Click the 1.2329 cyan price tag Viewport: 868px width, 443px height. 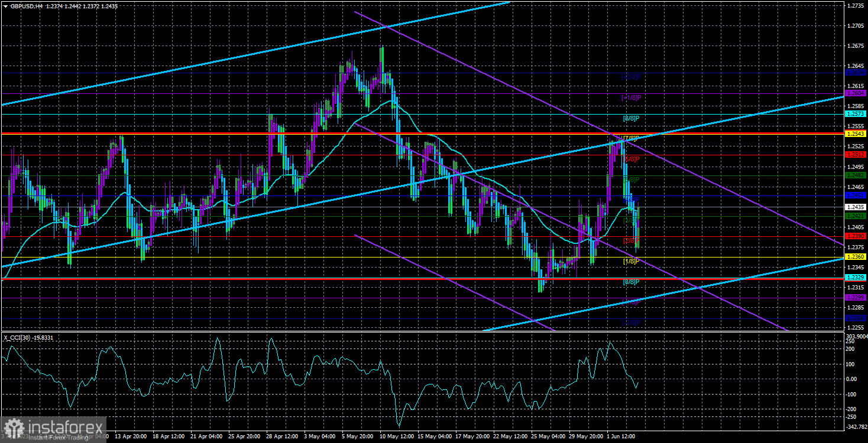coord(856,277)
